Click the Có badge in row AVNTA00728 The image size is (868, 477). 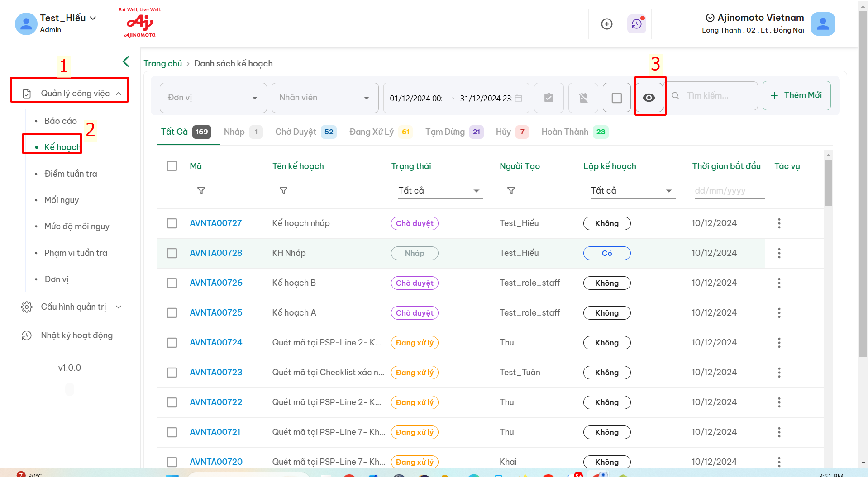[607, 253]
